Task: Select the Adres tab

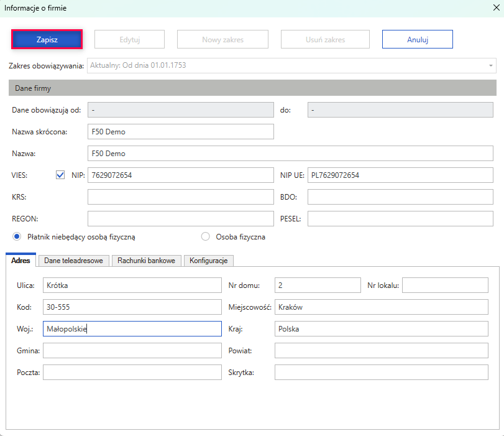Action: (21, 261)
